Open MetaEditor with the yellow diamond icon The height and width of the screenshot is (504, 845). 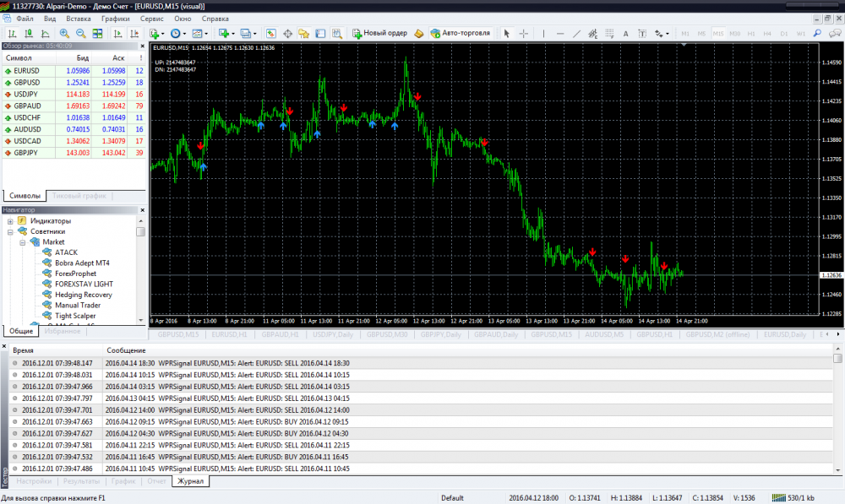419,34
